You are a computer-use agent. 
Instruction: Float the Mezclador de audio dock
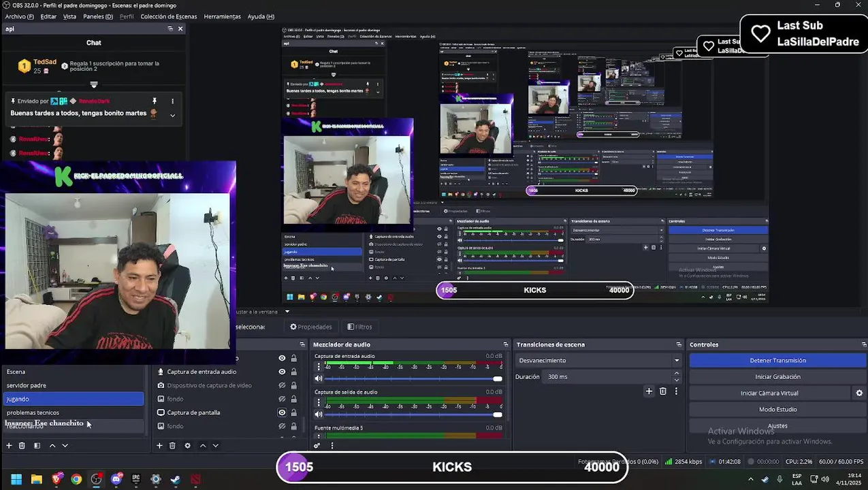[505, 344]
